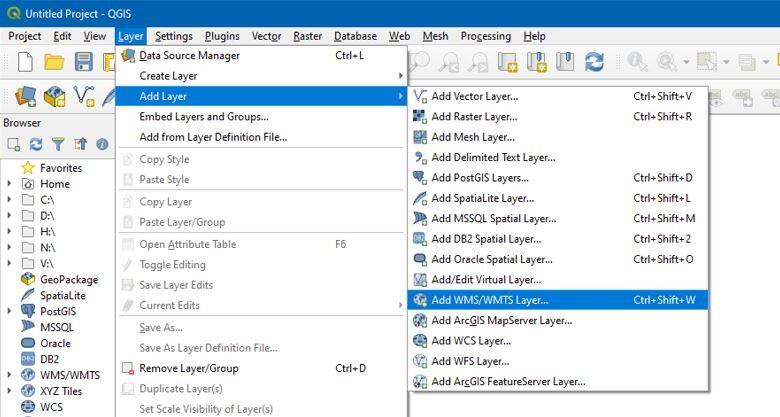This screenshot has height=417, width=780.
Task: Open Data Source Manager from Layer menu
Action: point(262,55)
